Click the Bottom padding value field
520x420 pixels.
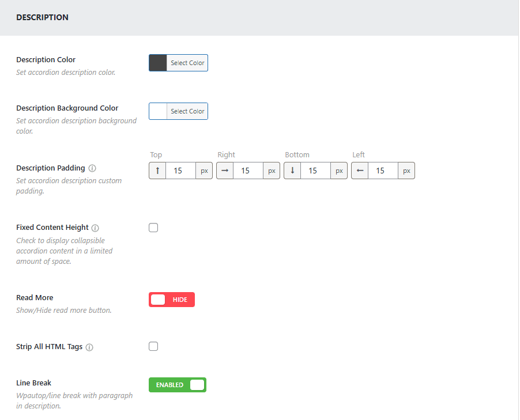pyautogui.click(x=315, y=171)
